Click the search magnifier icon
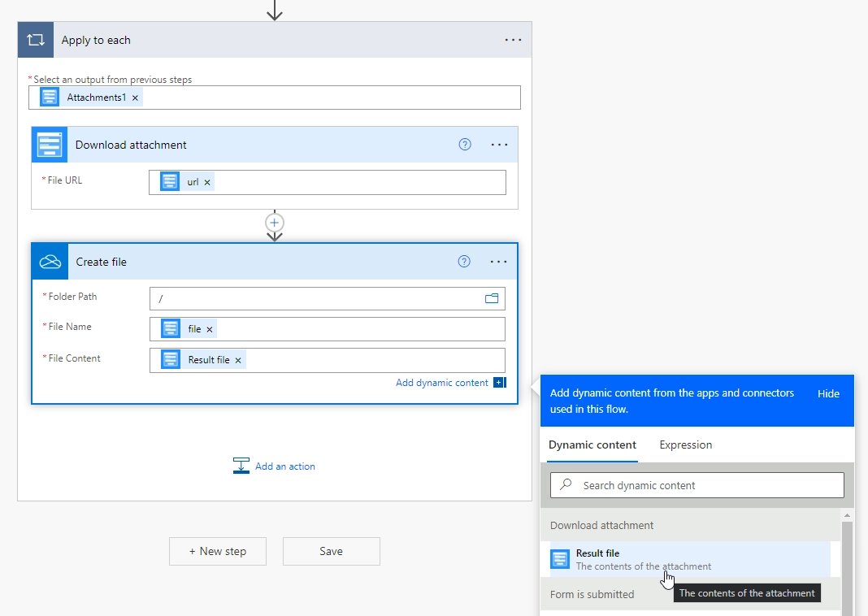This screenshot has width=868, height=616. click(x=566, y=485)
